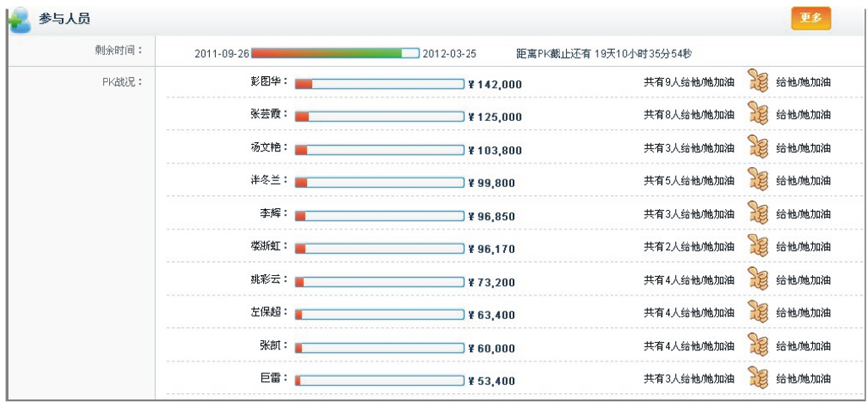Click the 共有9人给他/她加油 supporter count text
The image size is (868, 402).
coord(688,83)
